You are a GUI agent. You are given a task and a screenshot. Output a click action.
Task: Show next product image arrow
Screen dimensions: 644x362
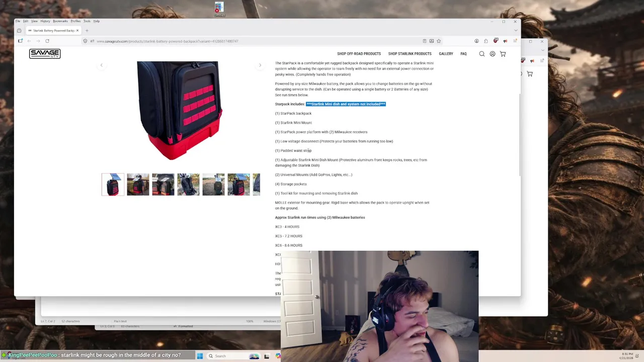[260, 65]
